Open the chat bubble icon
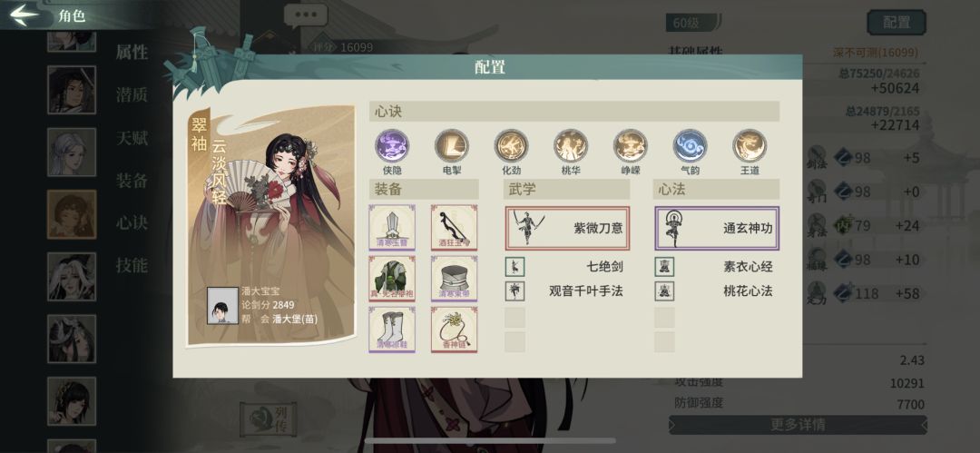This screenshot has width=980, height=453. (306, 15)
